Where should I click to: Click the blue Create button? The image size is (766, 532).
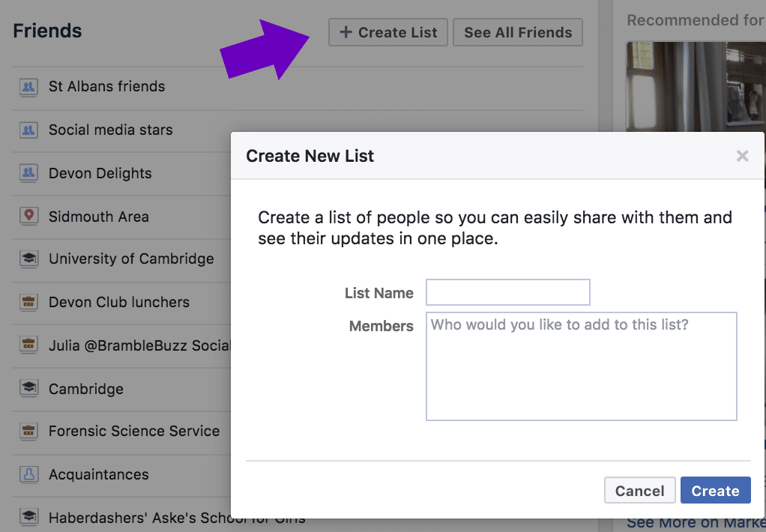pyautogui.click(x=715, y=490)
